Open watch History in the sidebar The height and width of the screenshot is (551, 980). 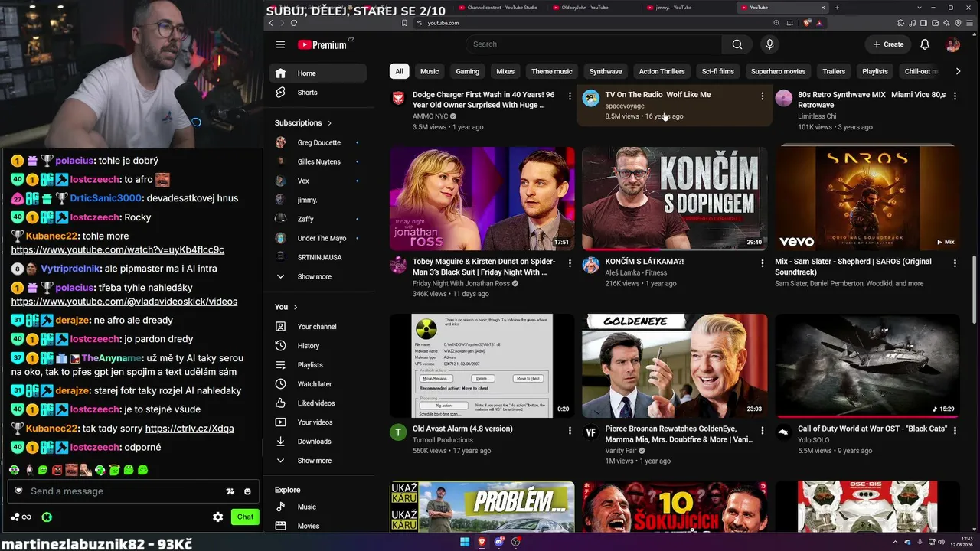click(x=318, y=346)
